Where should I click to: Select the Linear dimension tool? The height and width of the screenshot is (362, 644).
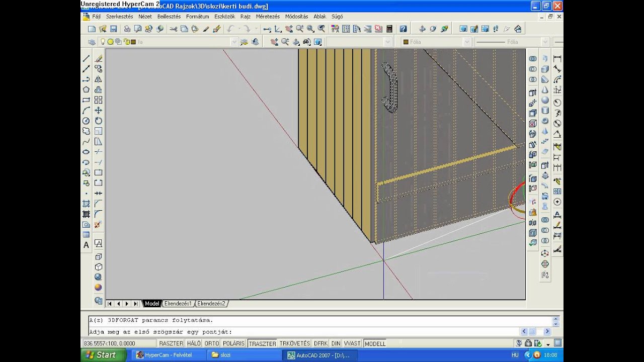557,59
